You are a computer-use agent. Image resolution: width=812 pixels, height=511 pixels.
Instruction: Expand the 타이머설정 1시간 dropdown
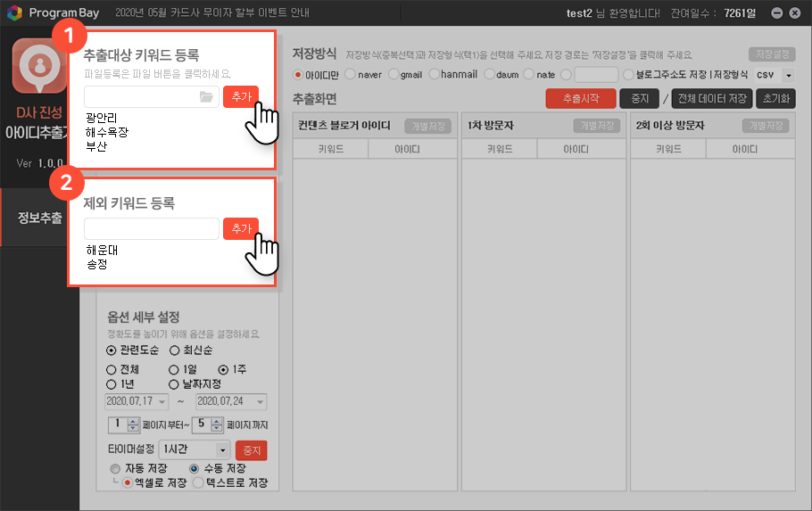click(222, 449)
